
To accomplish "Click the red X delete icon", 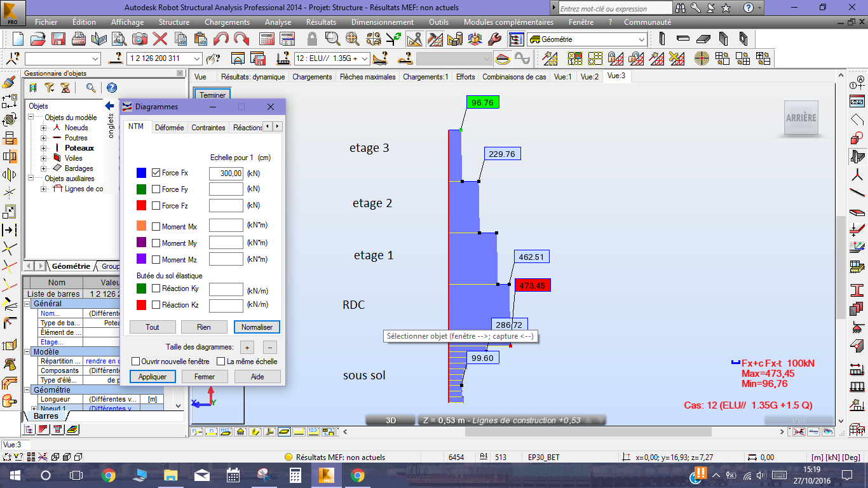I will [x=160, y=39].
